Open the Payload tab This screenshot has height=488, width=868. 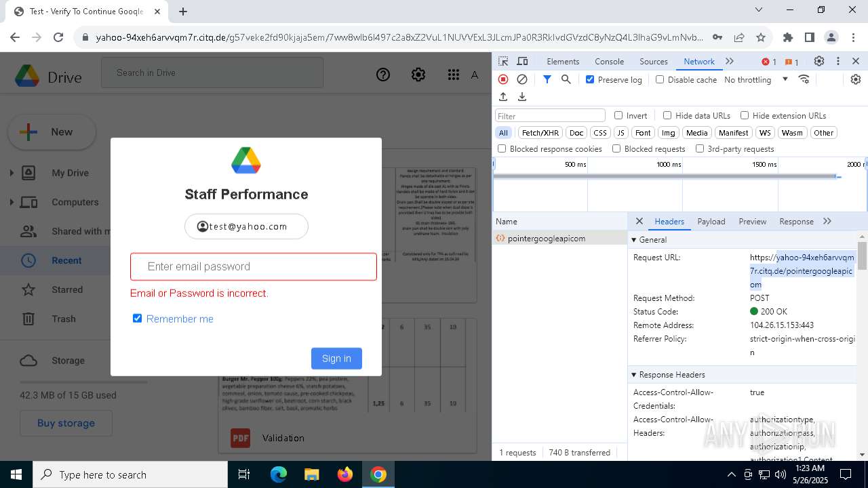coord(711,221)
